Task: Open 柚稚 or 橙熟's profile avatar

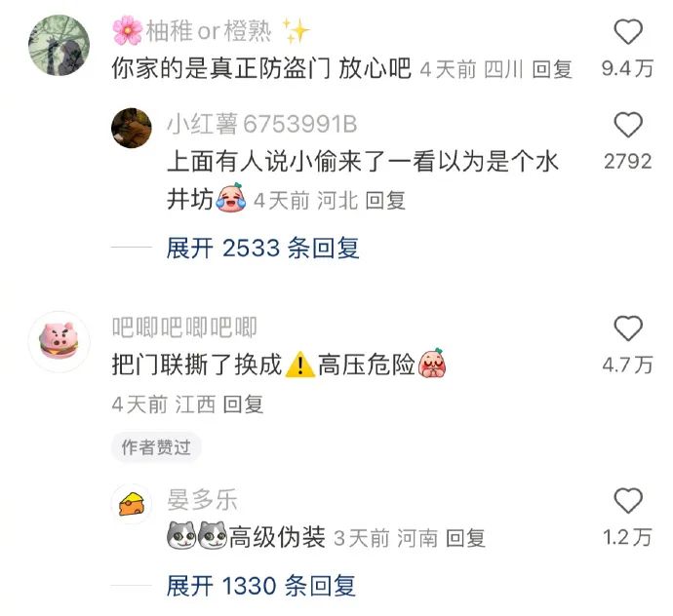Action: 59,45
